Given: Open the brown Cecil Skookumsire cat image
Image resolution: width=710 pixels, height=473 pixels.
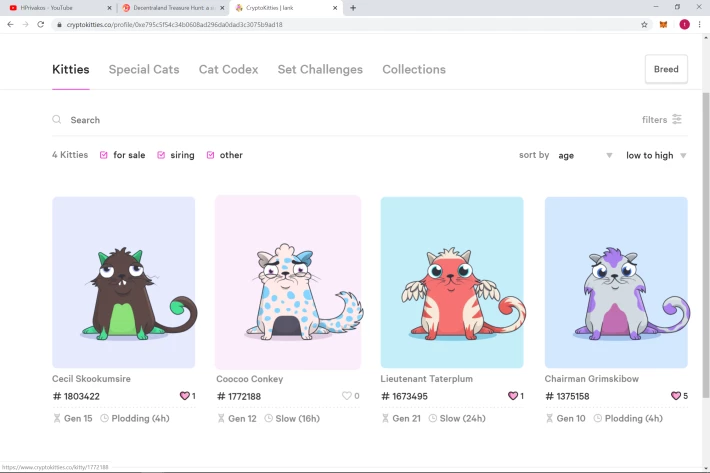Looking at the screenshot, I should point(124,282).
